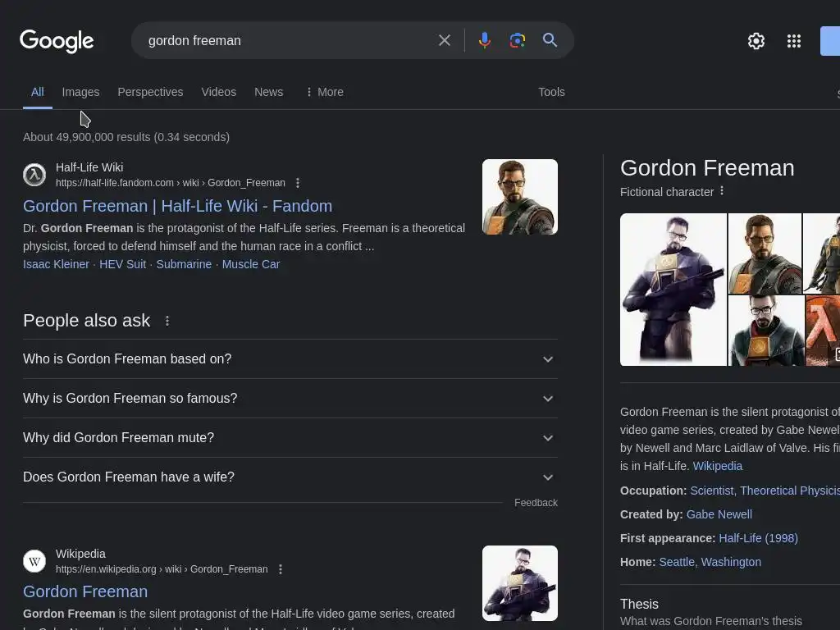
Task: Open Wikipedia link in knowledge panel description
Action: pyautogui.click(x=717, y=466)
